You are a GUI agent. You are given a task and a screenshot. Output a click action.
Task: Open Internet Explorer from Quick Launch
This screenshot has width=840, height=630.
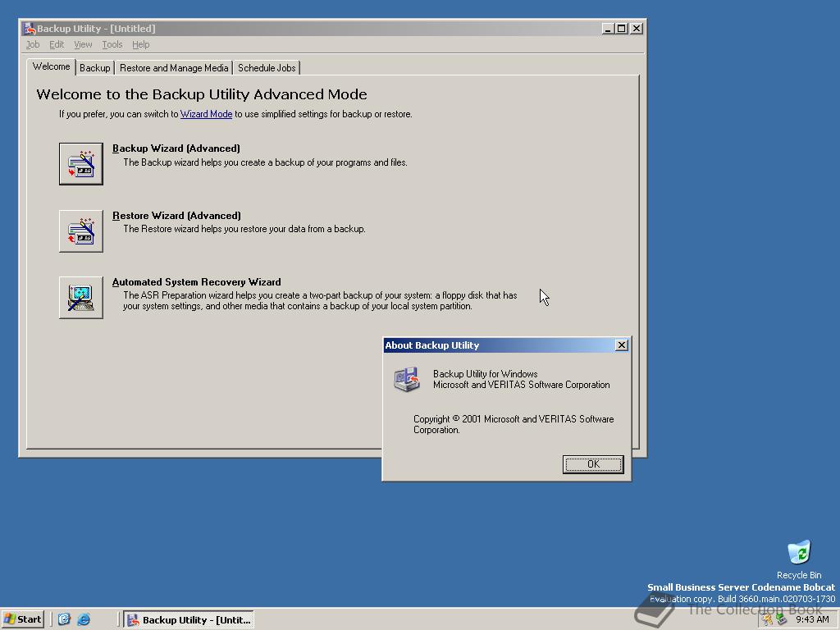[84, 619]
